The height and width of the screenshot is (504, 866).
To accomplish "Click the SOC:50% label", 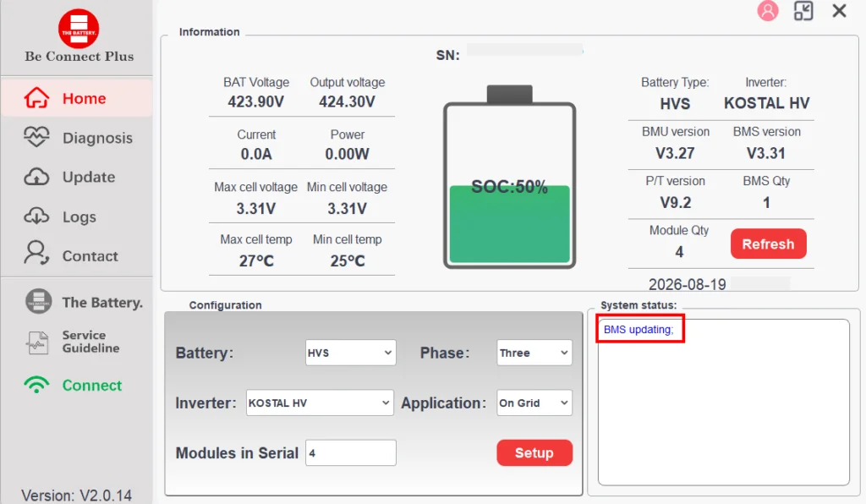I will point(509,187).
